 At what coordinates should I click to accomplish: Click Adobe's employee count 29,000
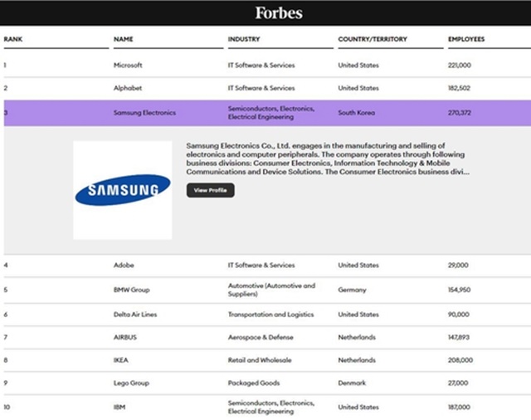(x=458, y=266)
